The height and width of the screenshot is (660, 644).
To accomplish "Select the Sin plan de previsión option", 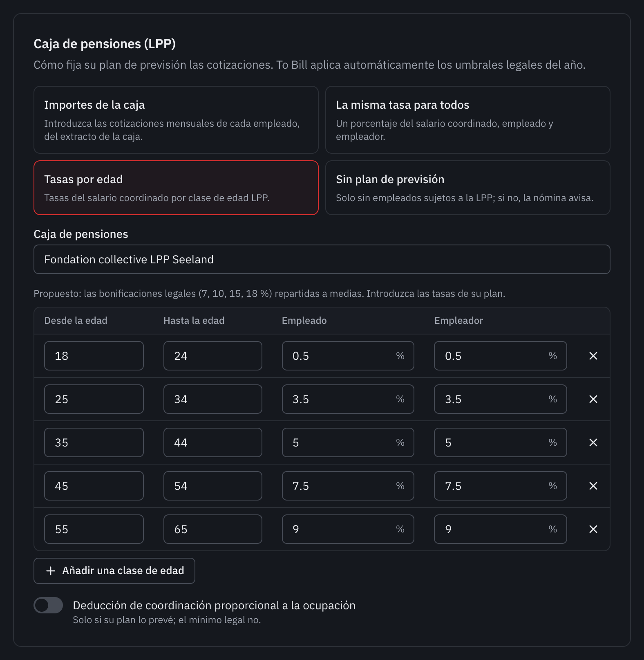I will click(467, 188).
